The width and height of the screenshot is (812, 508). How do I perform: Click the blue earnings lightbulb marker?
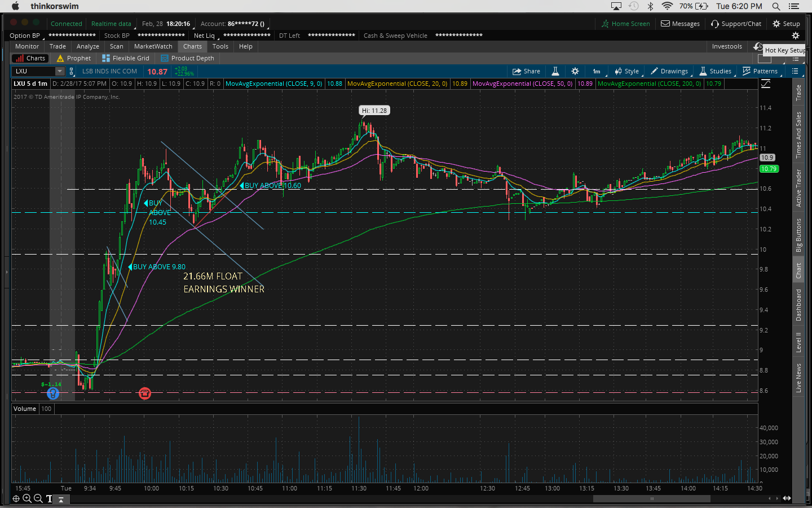click(x=53, y=393)
